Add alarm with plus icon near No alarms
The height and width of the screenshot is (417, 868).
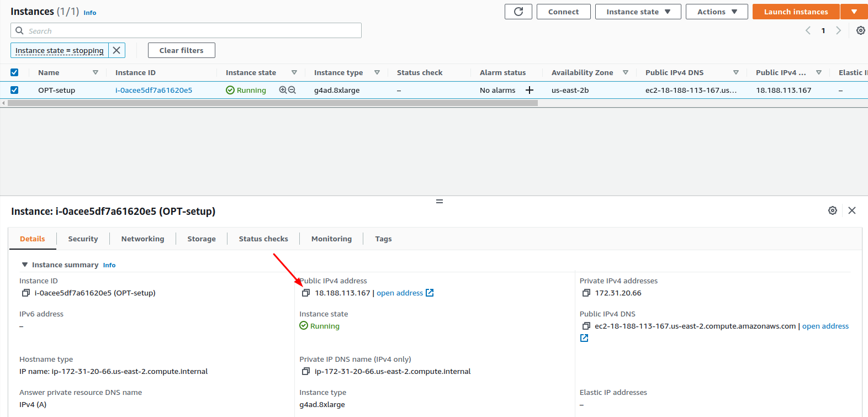(x=529, y=90)
